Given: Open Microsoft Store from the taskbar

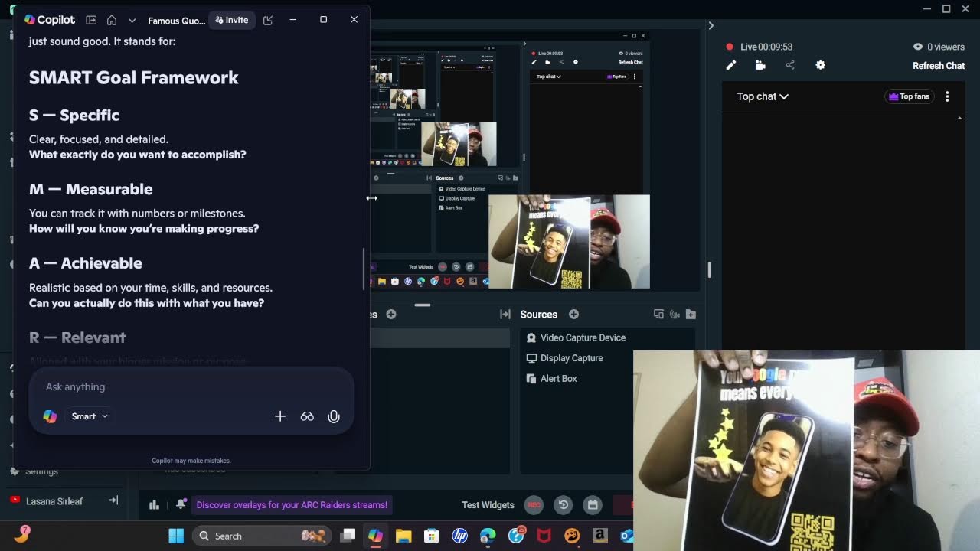Looking at the screenshot, I should tap(432, 536).
